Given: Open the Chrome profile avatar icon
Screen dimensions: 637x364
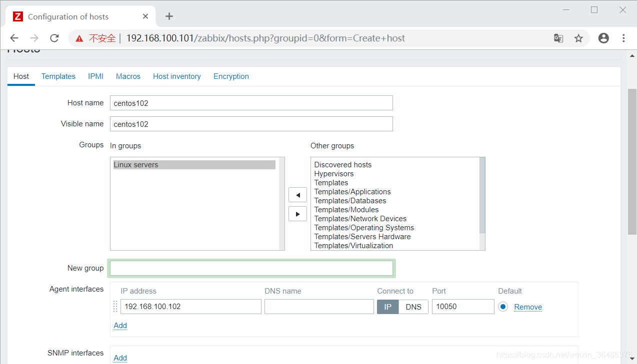Looking at the screenshot, I should [x=603, y=38].
